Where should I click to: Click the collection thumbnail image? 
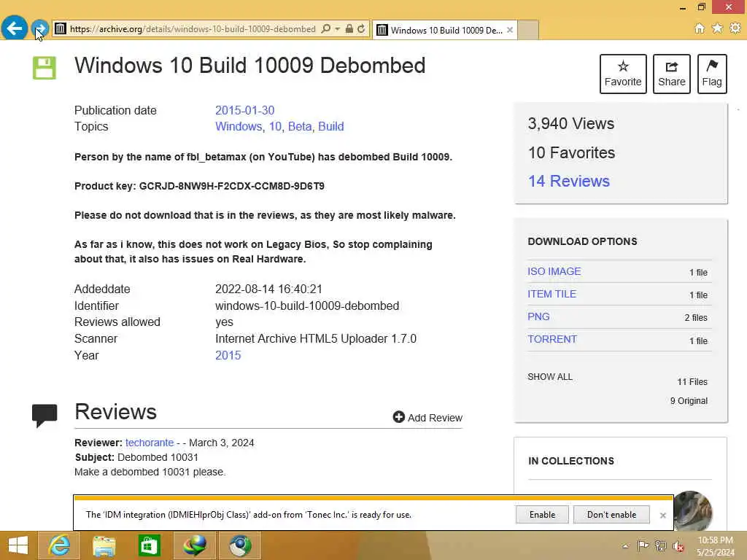[693, 510]
